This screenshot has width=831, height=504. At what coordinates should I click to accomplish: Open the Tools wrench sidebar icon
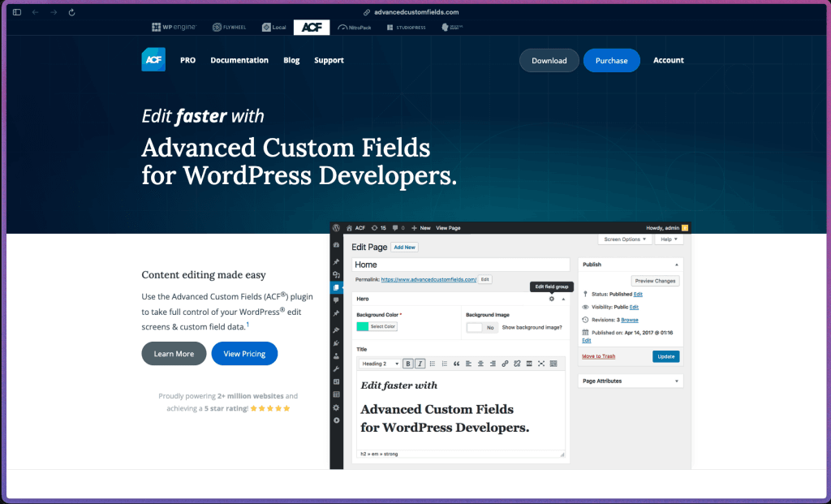[x=336, y=368]
